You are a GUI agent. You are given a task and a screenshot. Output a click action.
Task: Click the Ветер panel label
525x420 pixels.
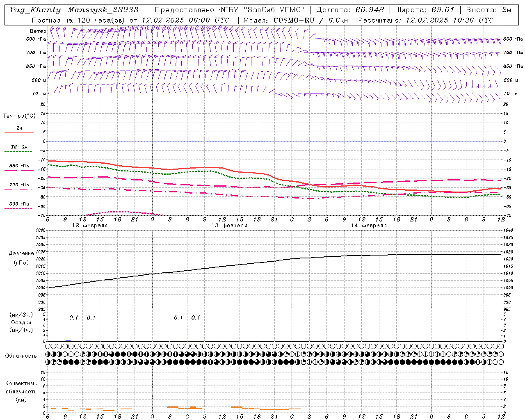[x=38, y=31]
